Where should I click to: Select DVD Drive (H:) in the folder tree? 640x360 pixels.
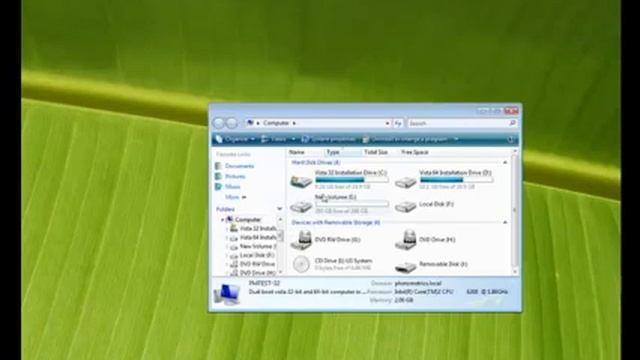tap(258, 273)
